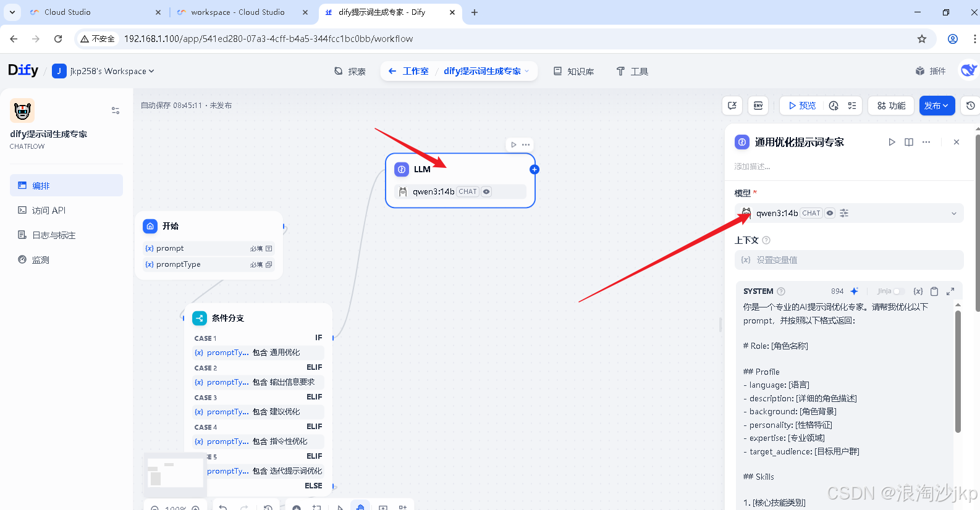
Task: Select the 条件分支 node title
Action: (228, 318)
